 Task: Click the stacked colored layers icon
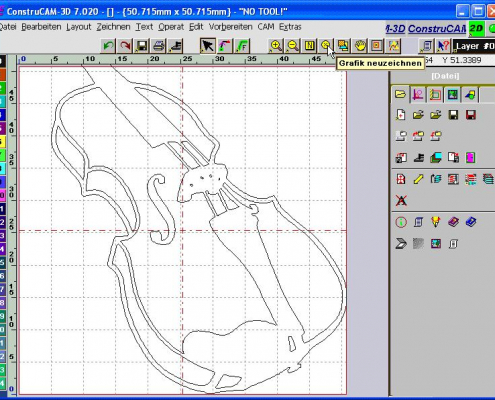436,157
